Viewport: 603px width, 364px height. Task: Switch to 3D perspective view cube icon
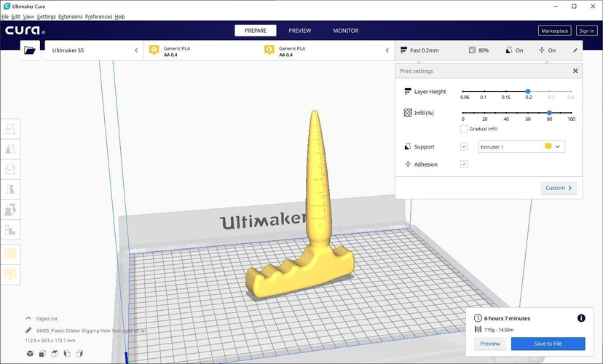point(30,354)
